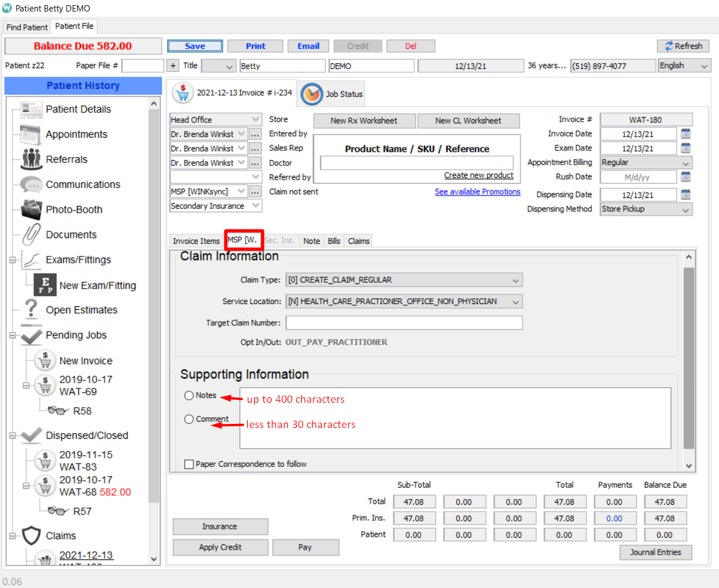Click the Job Status clock icon
This screenshot has width=719, height=588.
312,94
